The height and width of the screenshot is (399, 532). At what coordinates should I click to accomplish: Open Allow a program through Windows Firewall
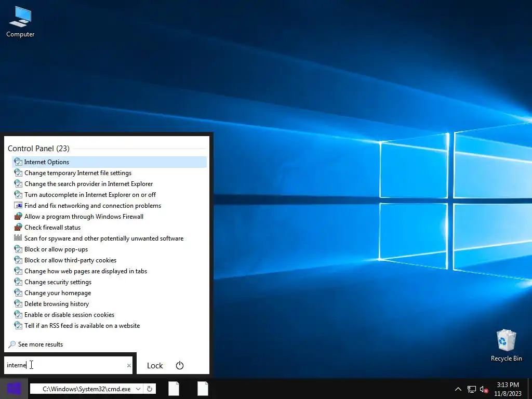pyautogui.click(x=109, y=217)
